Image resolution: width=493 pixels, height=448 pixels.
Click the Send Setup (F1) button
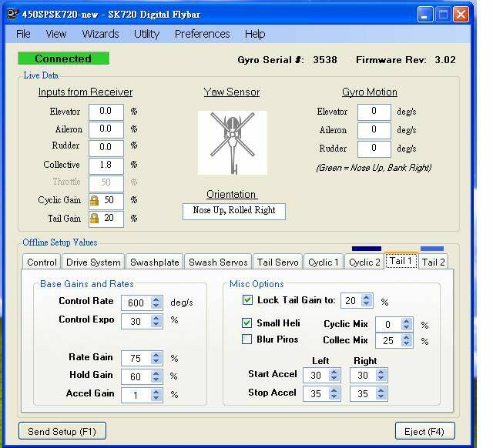point(62,432)
